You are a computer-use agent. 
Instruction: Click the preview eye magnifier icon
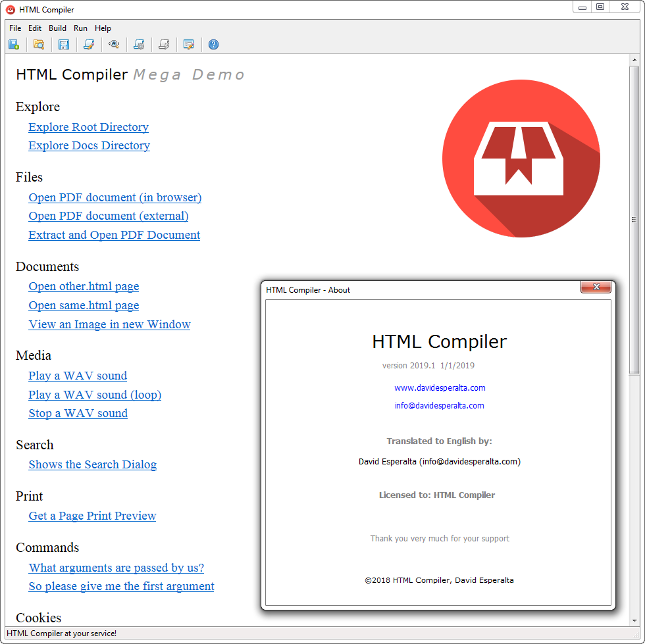[x=114, y=45]
